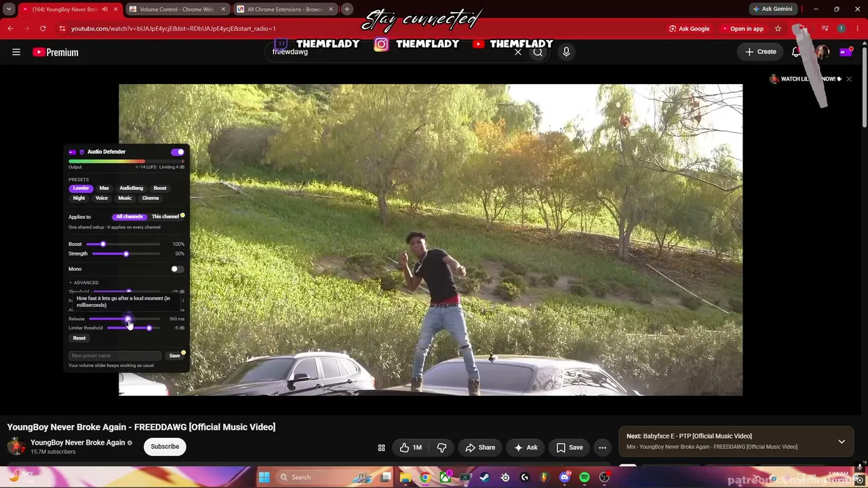Open the more actions ellipsis button
868x488 pixels.
602,447
